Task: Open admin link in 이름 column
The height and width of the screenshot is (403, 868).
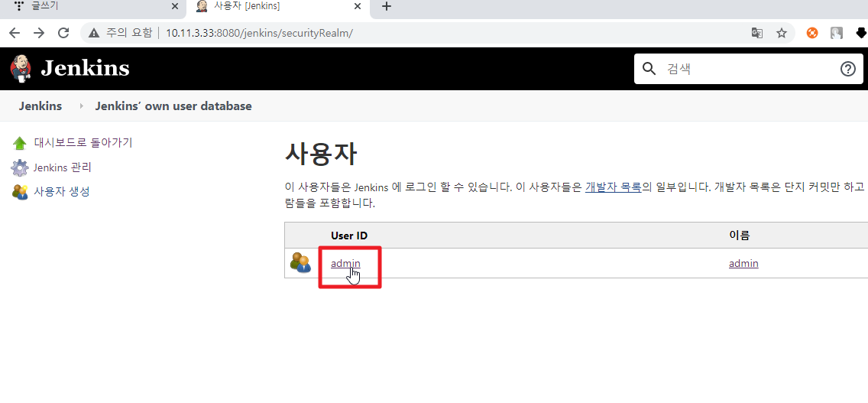Action: tap(743, 263)
